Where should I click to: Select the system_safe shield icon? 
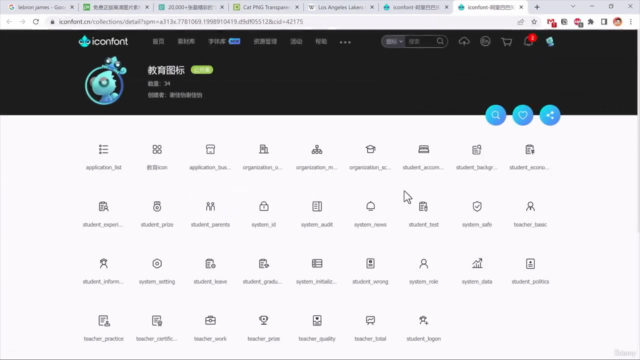coord(477,207)
